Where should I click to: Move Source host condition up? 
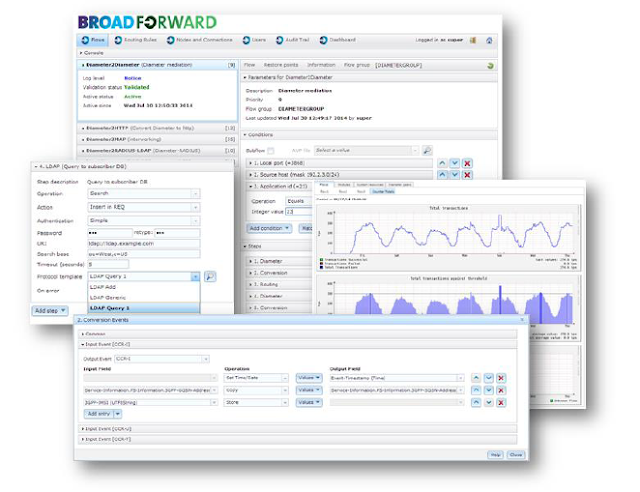pos(442,175)
